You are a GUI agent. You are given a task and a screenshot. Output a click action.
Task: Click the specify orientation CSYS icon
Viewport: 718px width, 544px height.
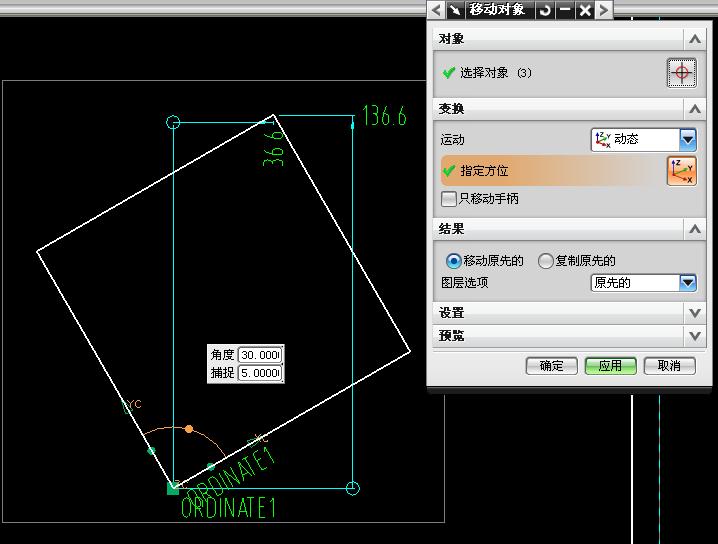click(682, 171)
